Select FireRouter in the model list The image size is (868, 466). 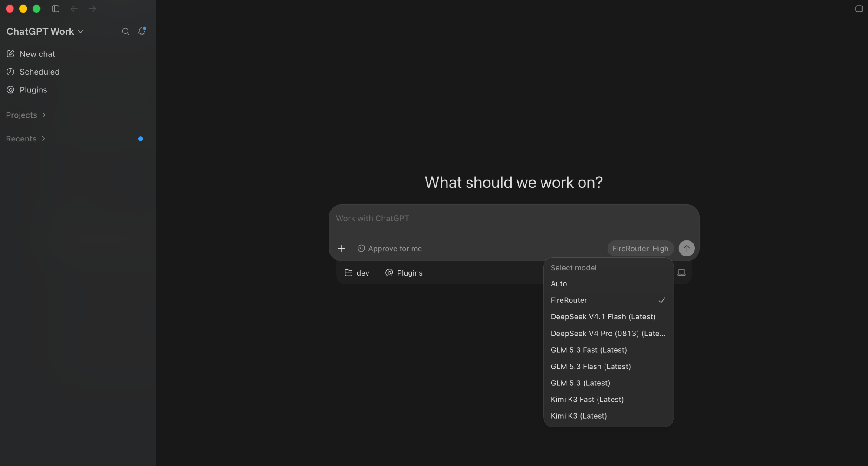coord(608,300)
